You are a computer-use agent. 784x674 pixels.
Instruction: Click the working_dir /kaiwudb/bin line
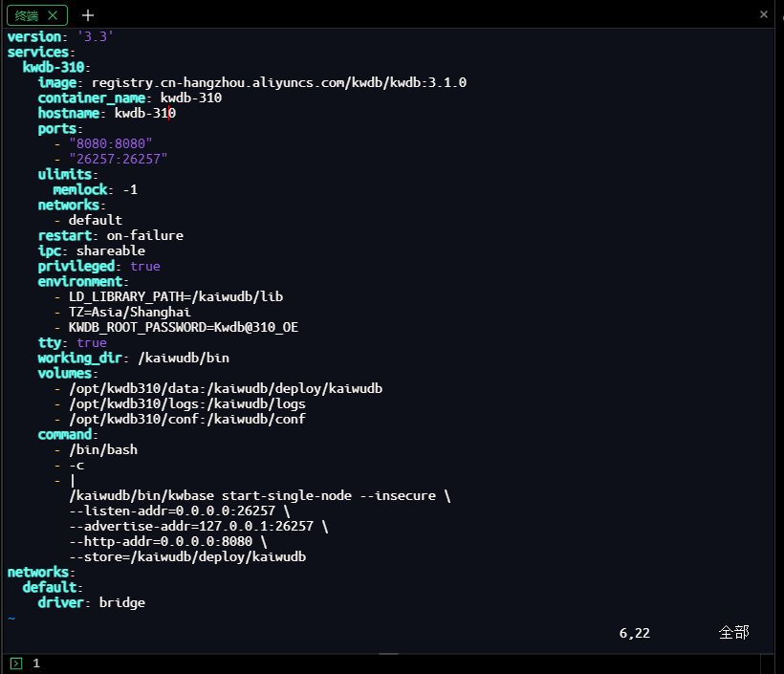point(134,358)
